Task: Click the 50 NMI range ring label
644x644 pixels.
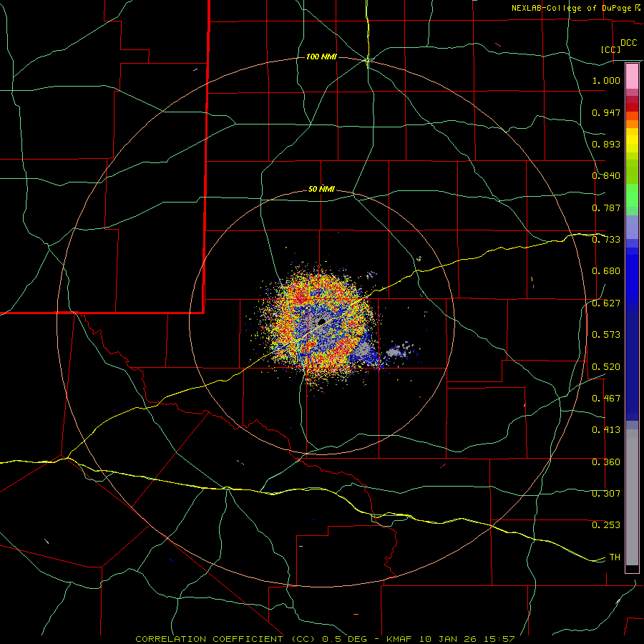Action: pos(321,189)
